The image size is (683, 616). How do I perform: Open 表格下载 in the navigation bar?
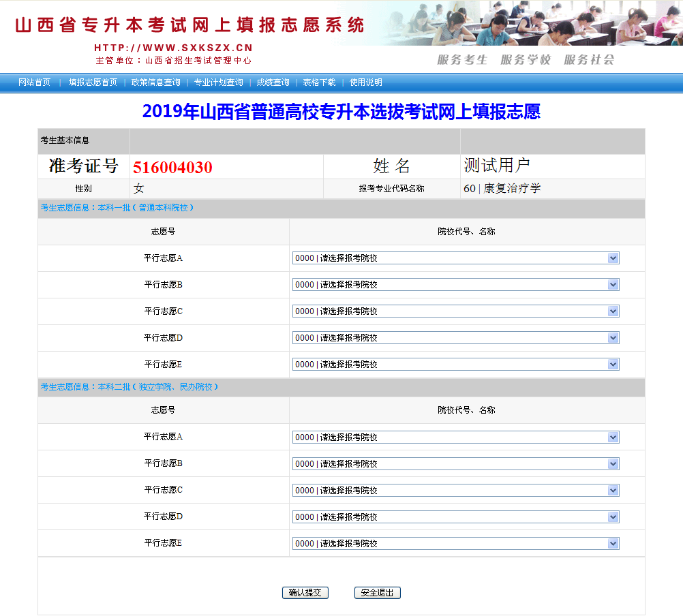point(319,82)
